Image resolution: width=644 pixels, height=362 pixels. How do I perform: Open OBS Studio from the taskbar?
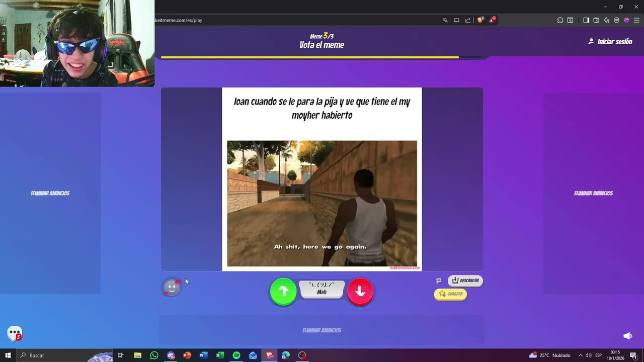[302, 355]
